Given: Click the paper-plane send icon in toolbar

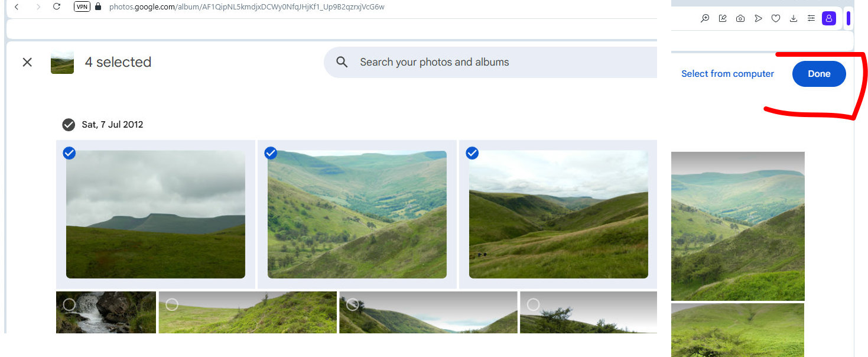Looking at the screenshot, I should click(x=758, y=18).
